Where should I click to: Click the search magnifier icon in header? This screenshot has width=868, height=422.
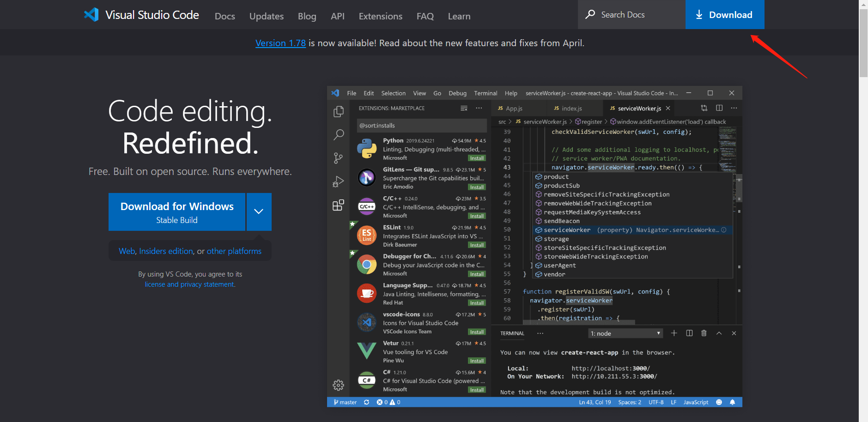(x=590, y=14)
